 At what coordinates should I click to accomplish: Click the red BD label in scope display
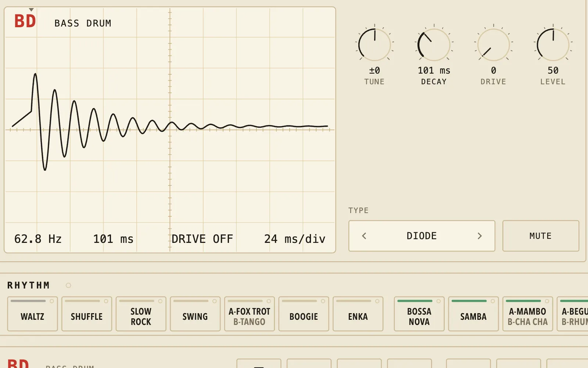click(x=25, y=21)
